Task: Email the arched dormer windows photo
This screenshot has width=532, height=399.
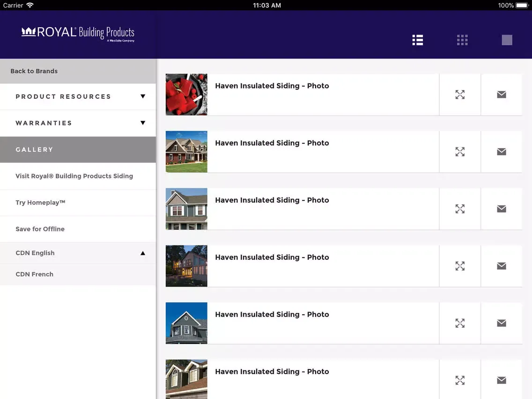Action: click(502, 380)
